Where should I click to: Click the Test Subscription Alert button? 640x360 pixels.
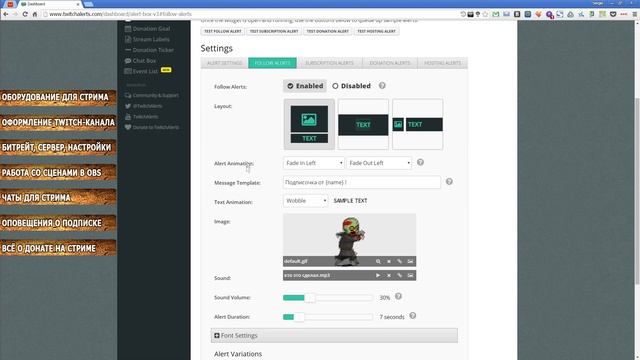[274, 31]
